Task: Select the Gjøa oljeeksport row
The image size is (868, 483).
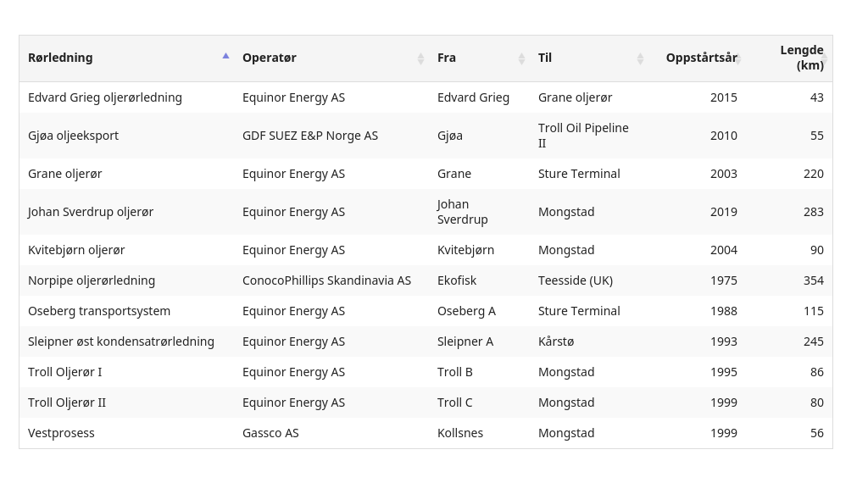Action: pyautogui.click(x=426, y=136)
